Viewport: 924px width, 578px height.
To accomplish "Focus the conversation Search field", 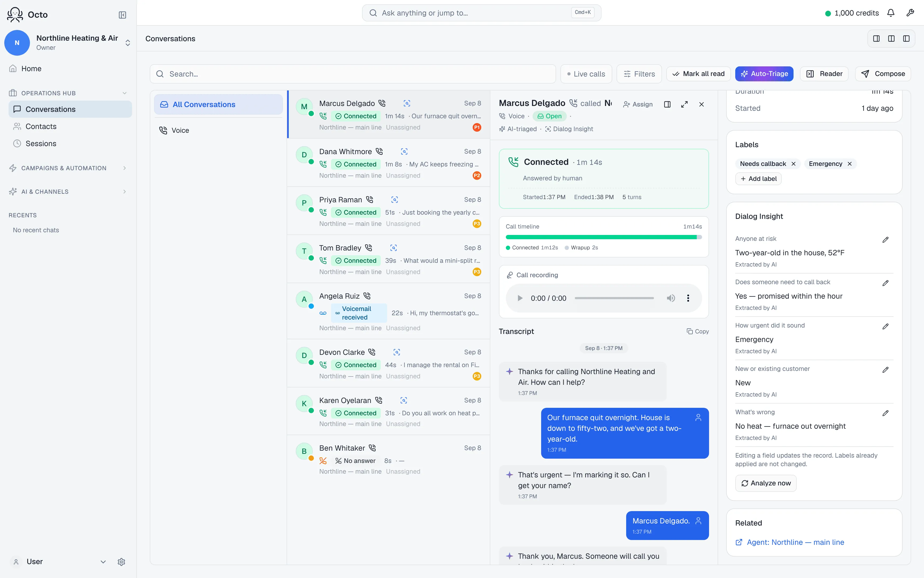I will (352, 74).
